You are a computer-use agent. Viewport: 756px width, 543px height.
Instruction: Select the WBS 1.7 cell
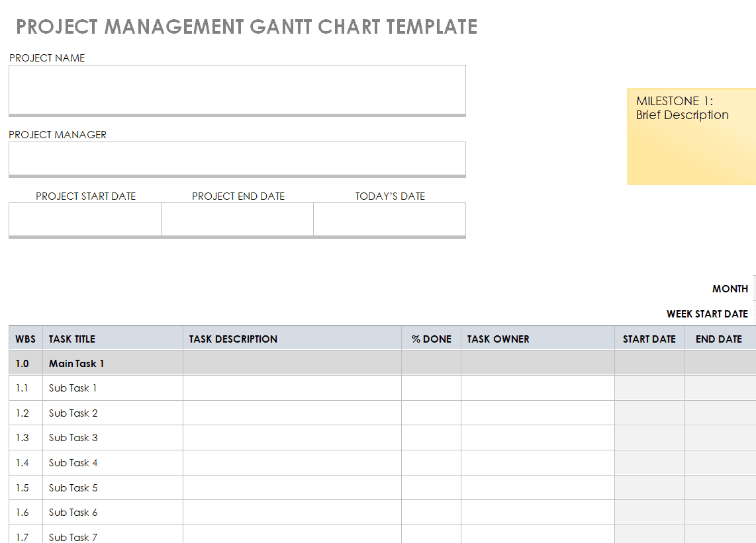coord(26,534)
